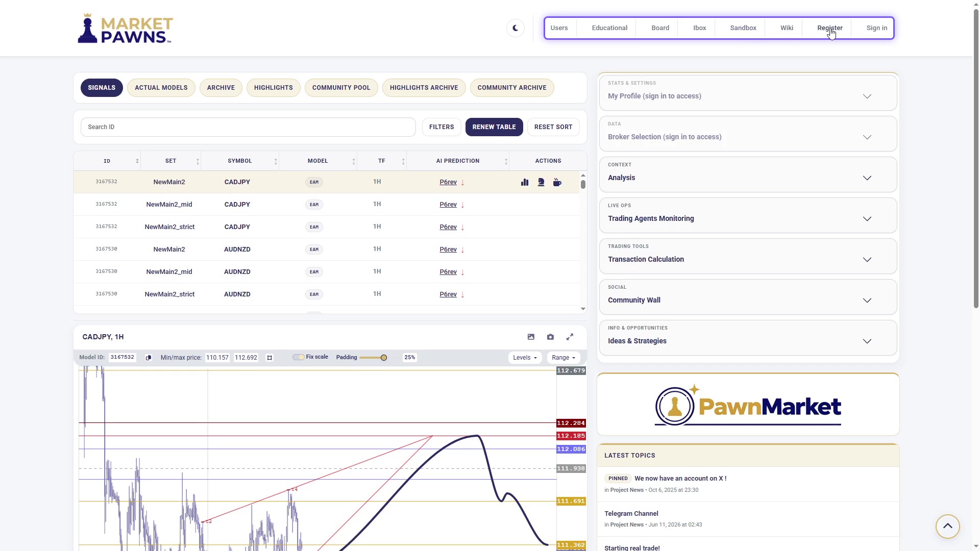Open 'We now have an account on X' topic
980x551 pixels.
coord(680,479)
